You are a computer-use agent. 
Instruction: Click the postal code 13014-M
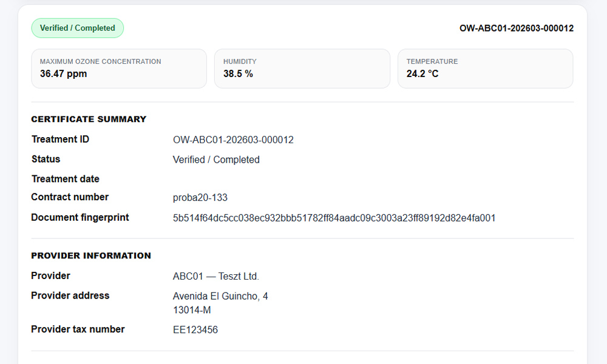click(192, 310)
